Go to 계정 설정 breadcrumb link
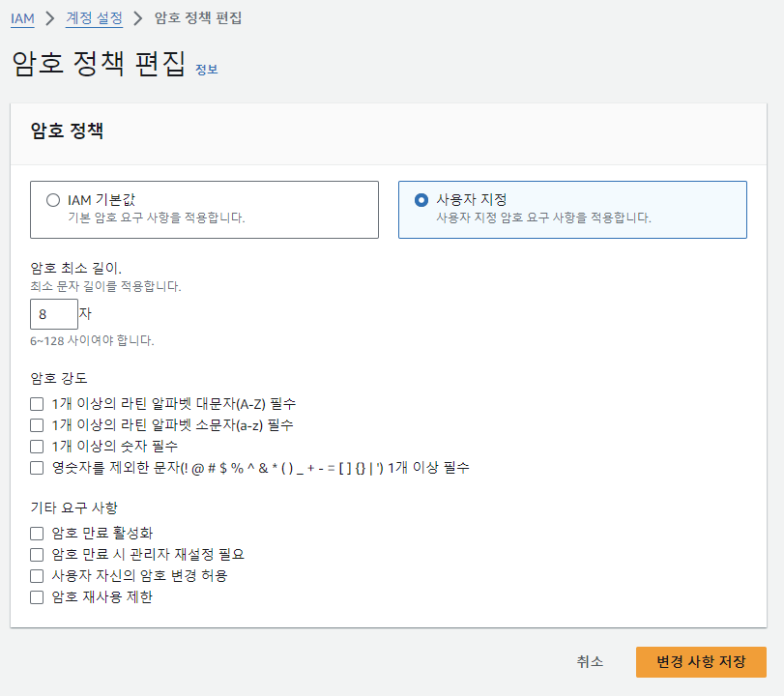The width and height of the screenshot is (784, 696). coord(94,18)
